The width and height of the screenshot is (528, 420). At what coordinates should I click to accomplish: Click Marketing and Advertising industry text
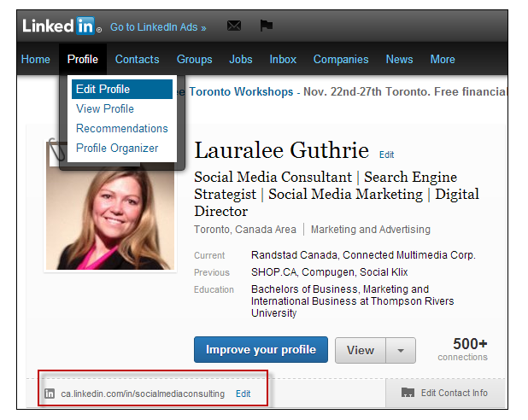click(x=371, y=230)
